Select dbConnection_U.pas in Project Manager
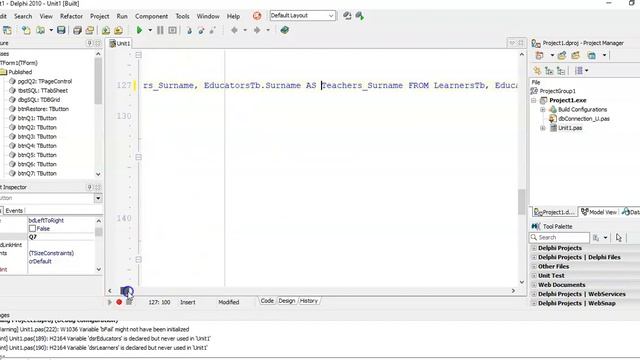 [x=584, y=119]
